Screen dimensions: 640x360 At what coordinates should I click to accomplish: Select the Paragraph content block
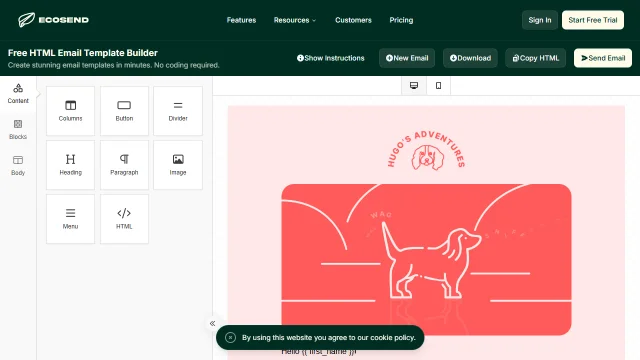(x=124, y=165)
